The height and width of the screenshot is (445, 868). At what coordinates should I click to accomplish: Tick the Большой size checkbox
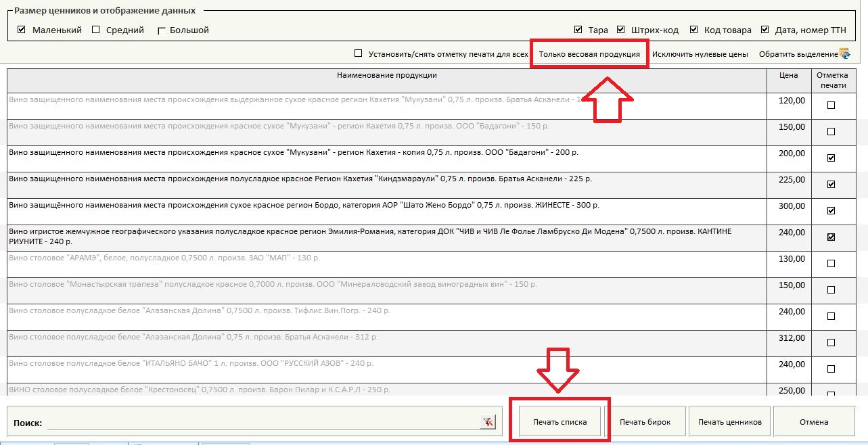pos(161,30)
